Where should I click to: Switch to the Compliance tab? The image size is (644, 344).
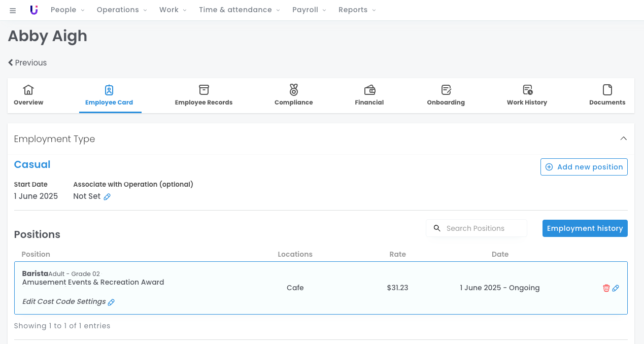293,95
